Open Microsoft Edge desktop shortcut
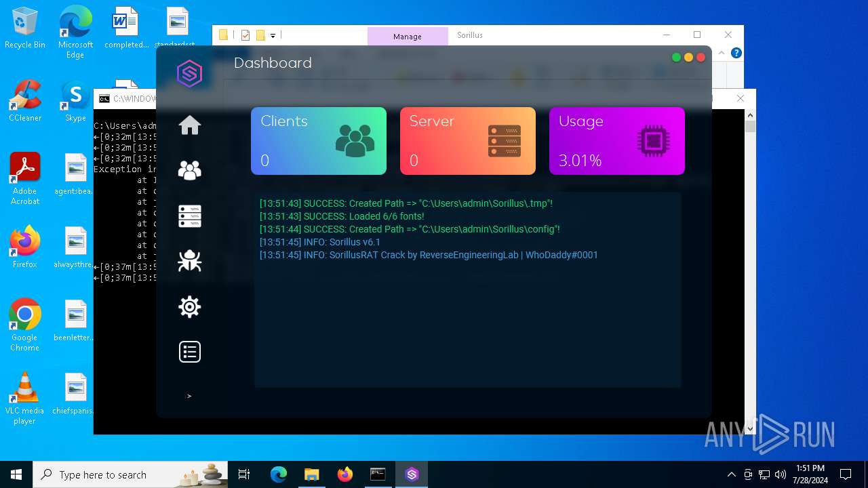Screen dimensions: 868x488 pyautogui.click(x=75, y=32)
